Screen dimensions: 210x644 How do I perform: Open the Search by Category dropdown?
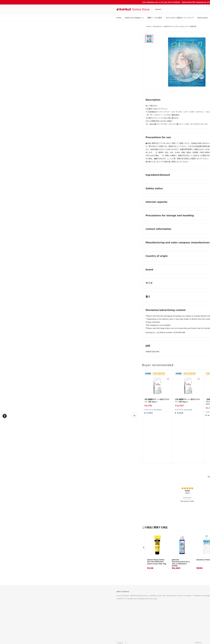pos(134,18)
